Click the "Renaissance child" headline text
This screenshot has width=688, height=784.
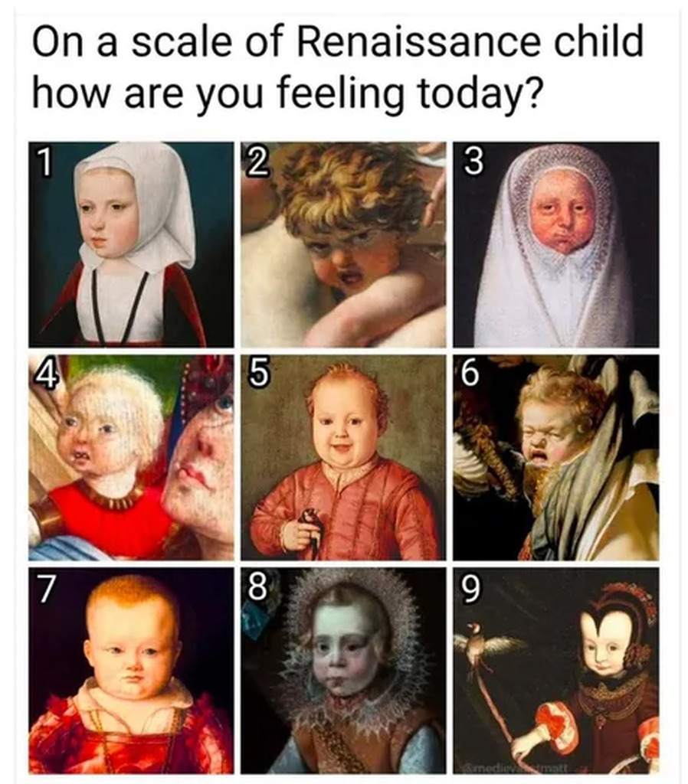470,42
